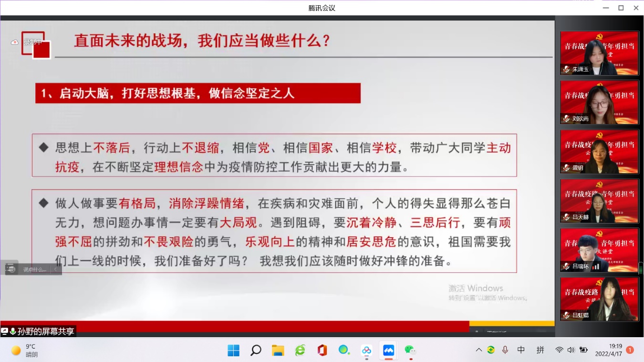Open the notification badge showing 1
The width and height of the screenshot is (644, 362).
(630, 350)
